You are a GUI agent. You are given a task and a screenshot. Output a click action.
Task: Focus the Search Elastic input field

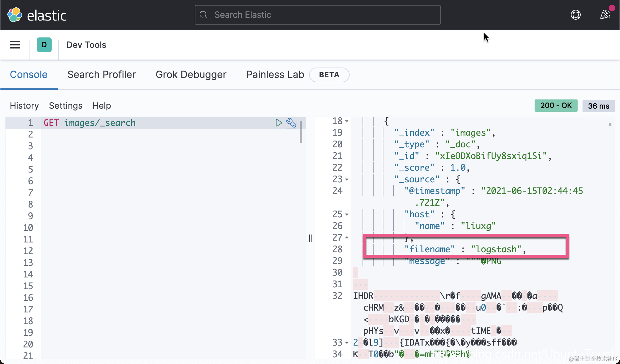click(323, 15)
